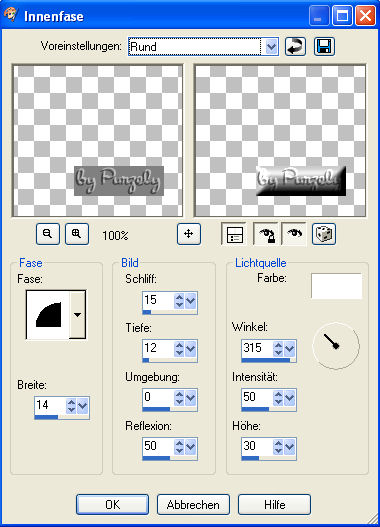Click the Umgebung value field showing 0
The height and width of the screenshot is (527, 380).
click(158, 397)
